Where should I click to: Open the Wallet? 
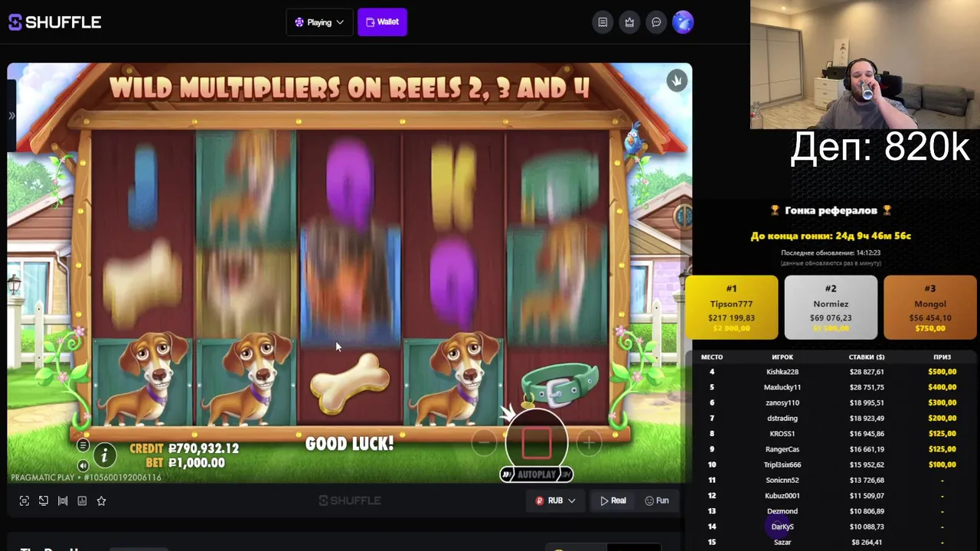(x=382, y=22)
